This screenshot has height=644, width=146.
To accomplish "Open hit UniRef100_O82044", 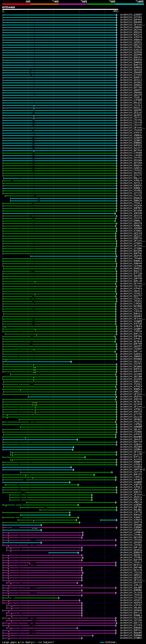I will coord(131,30).
